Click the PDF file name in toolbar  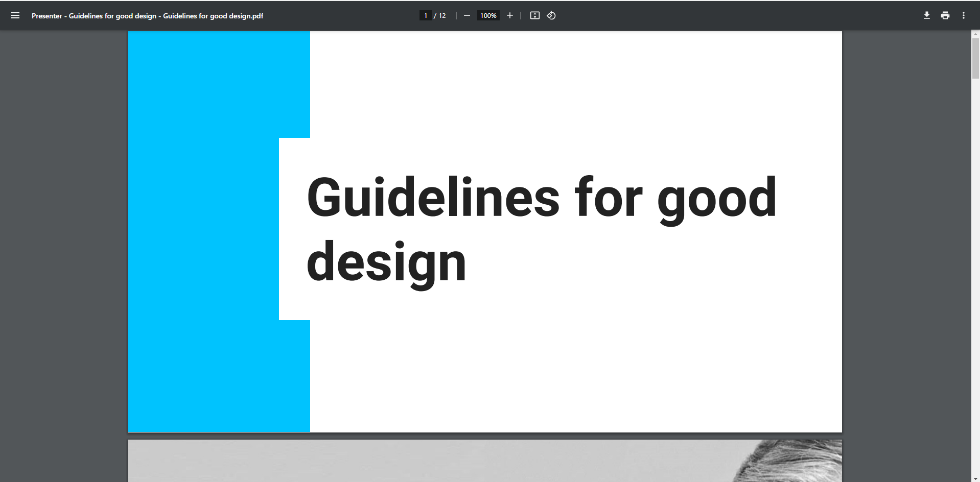pos(147,16)
